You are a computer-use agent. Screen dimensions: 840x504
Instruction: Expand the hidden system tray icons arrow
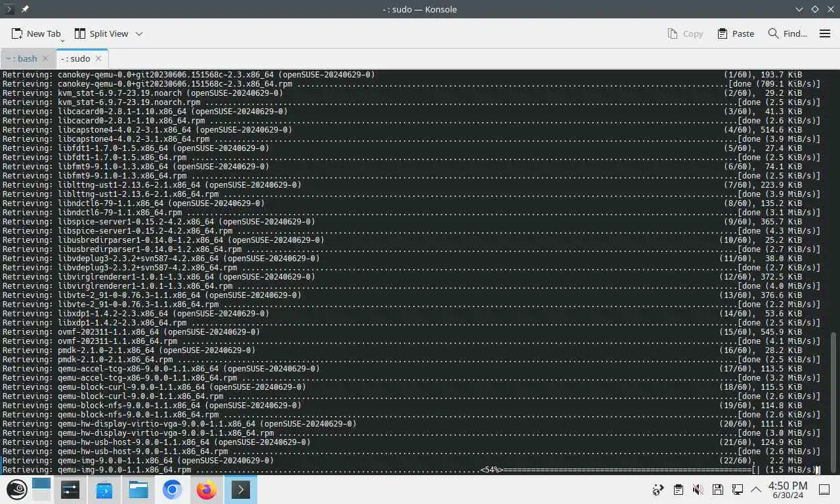pos(755,490)
